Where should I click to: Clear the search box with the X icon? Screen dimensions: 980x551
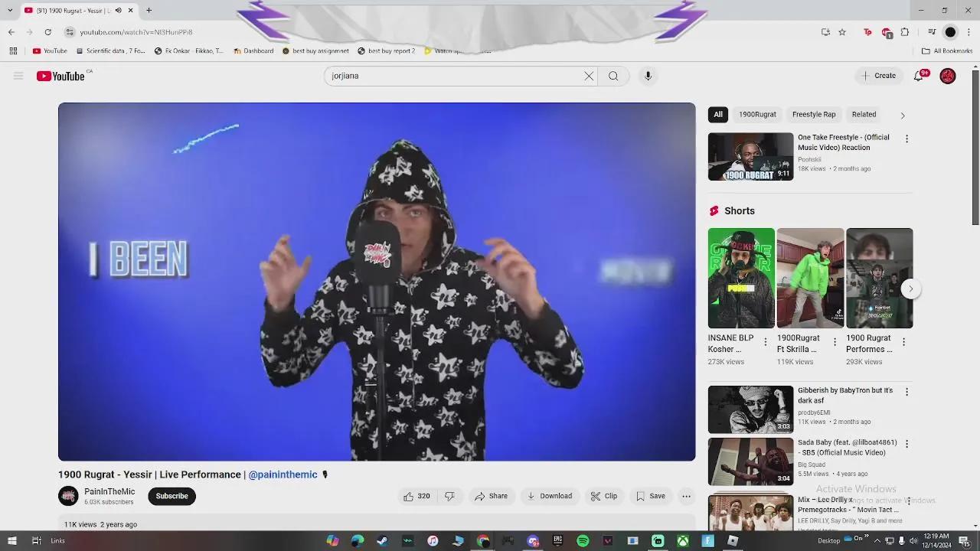click(x=589, y=76)
